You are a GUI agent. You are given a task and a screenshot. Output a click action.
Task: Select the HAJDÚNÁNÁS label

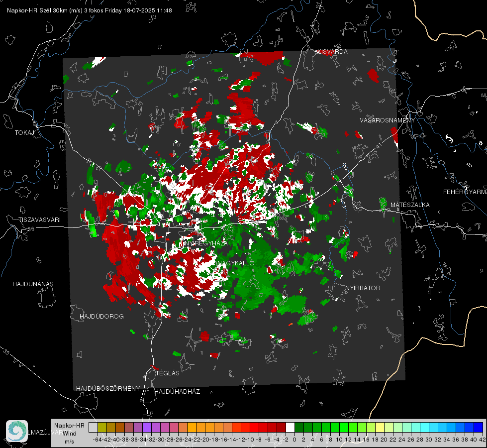33,284
